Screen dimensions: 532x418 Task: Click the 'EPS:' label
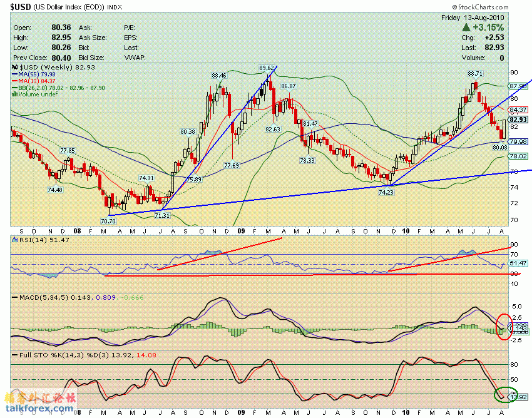(131, 38)
